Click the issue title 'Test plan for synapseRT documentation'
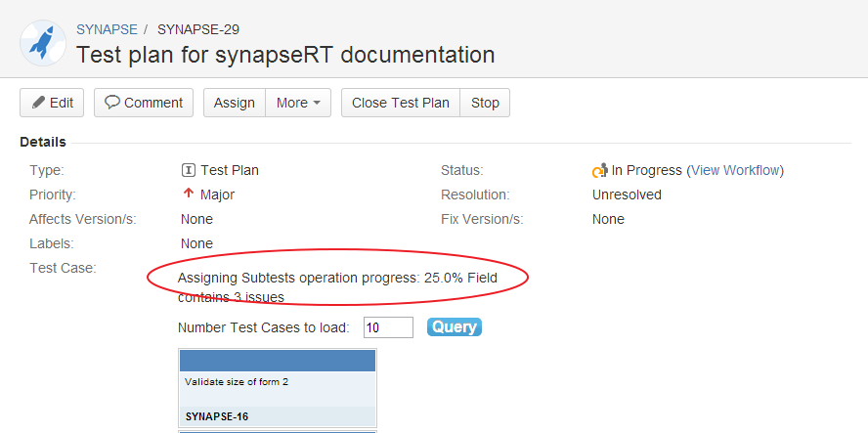 pyautogui.click(x=285, y=55)
